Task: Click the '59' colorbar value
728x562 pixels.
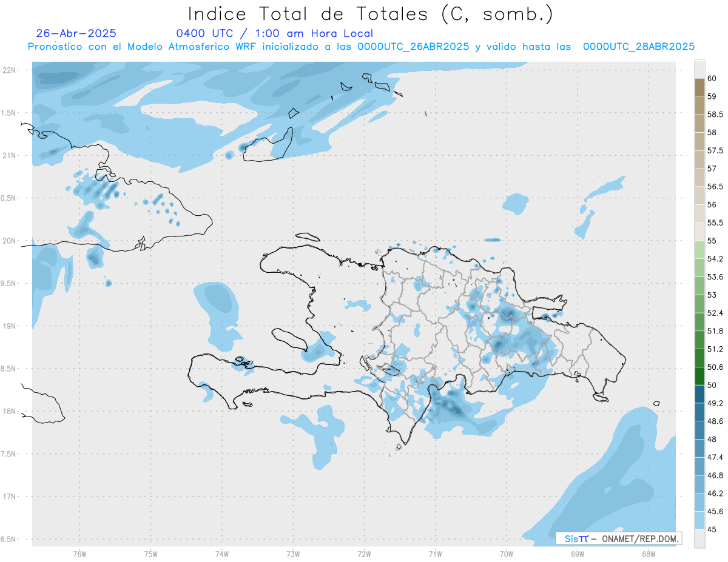Action: click(712, 96)
